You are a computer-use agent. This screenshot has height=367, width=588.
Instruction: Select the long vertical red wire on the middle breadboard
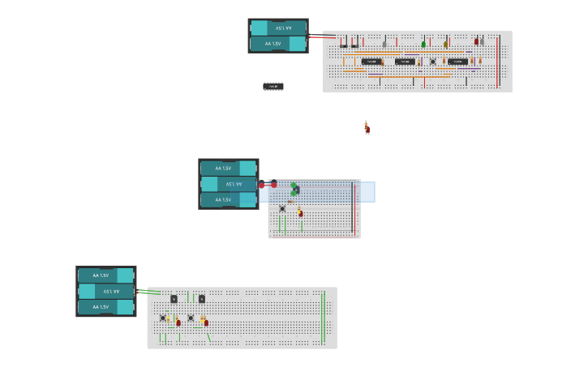[354, 210]
